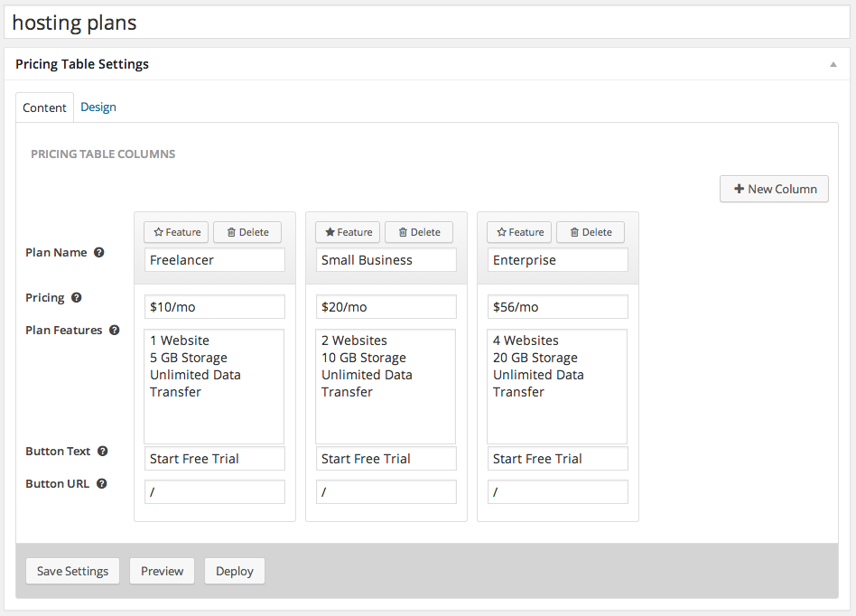Image resolution: width=856 pixels, height=616 pixels.
Task: Delete the Enterprise column
Action: click(591, 232)
